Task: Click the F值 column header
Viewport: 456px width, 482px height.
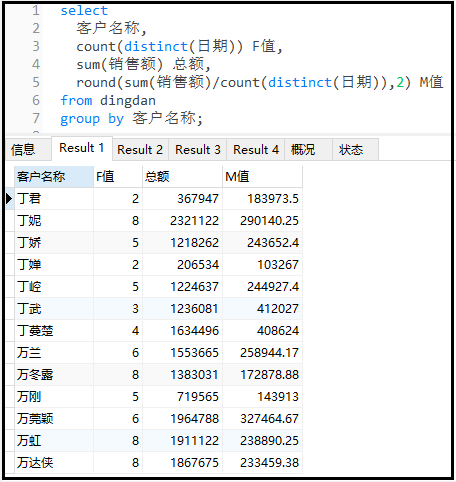Action: pos(118,177)
